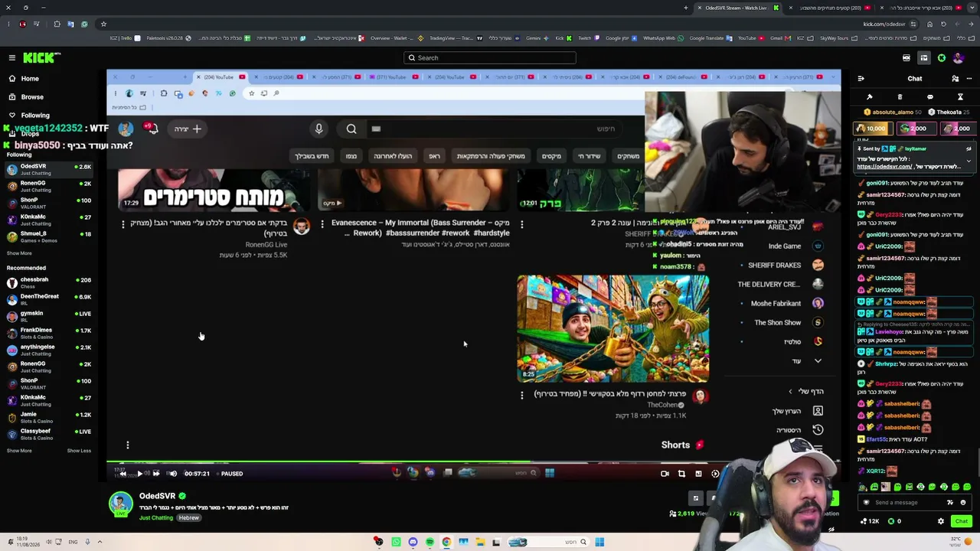Open FrankDimes recommended channel
Screen dimensions: 980x551
point(49,333)
